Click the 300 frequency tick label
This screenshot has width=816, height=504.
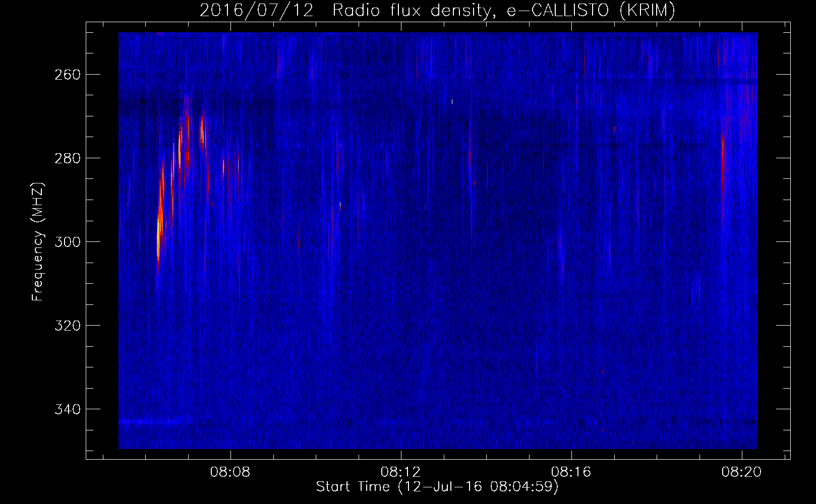[67, 242]
